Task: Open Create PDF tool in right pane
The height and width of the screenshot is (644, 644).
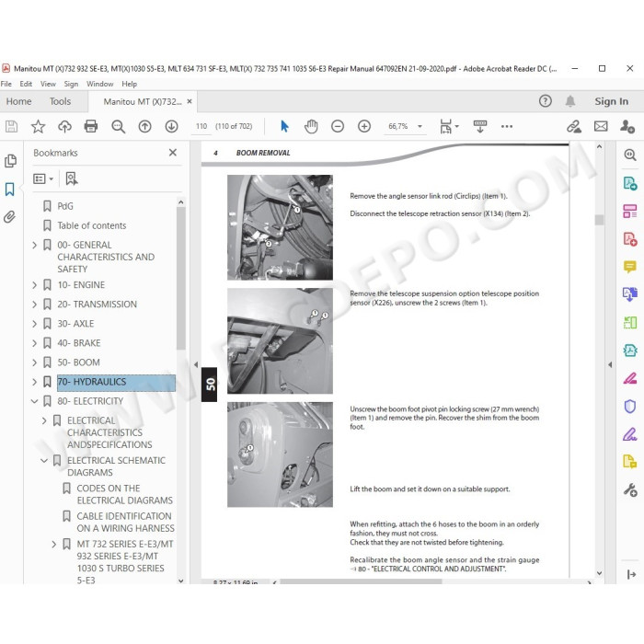Action: click(629, 238)
